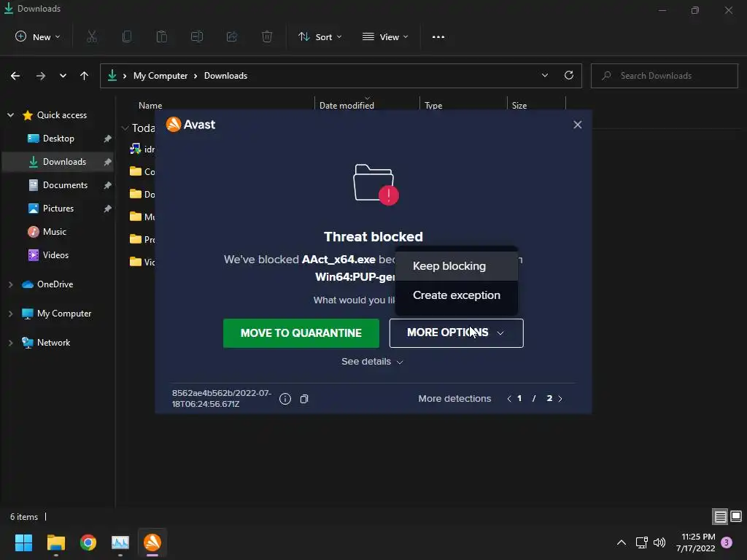Collapse the Today file group
Screen dimensions: 747x560
click(x=125, y=128)
